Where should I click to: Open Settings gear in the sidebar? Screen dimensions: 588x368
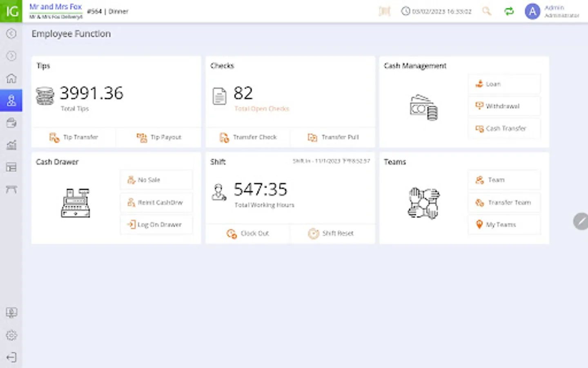[x=11, y=335]
